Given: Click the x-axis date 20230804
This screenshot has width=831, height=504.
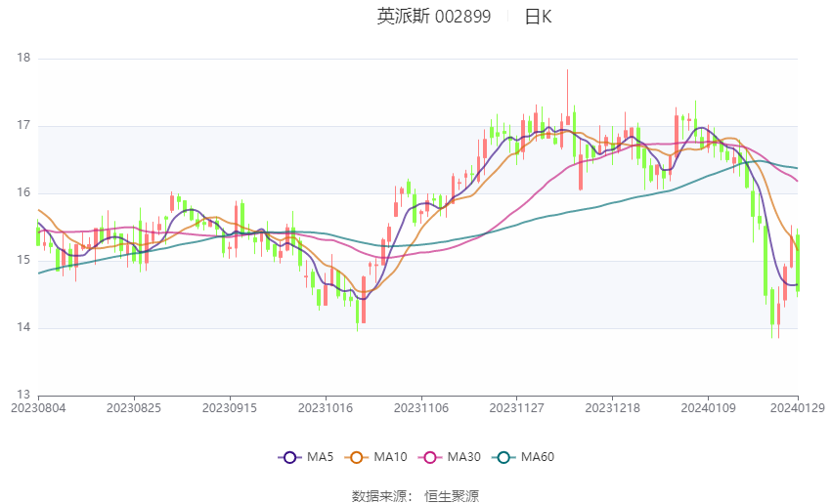Looking at the screenshot, I should tap(38, 408).
